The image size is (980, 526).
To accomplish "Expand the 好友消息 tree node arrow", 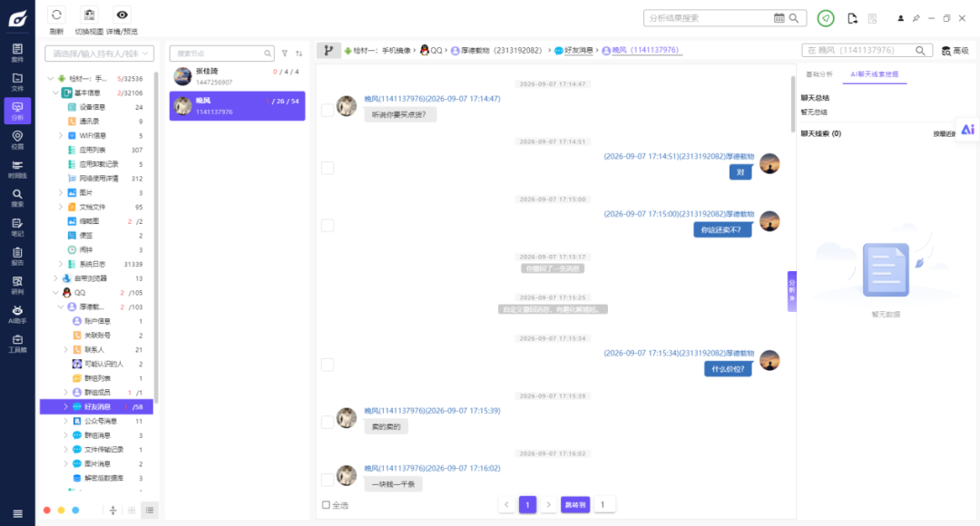I will tap(65, 406).
